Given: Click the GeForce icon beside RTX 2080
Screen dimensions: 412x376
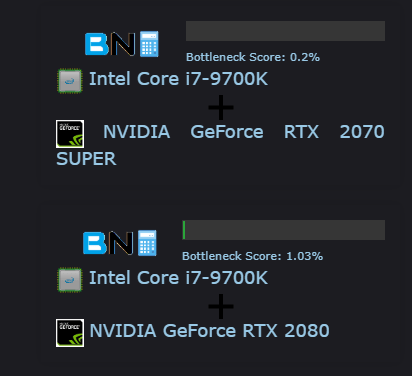Looking at the screenshot, I should [x=70, y=333].
